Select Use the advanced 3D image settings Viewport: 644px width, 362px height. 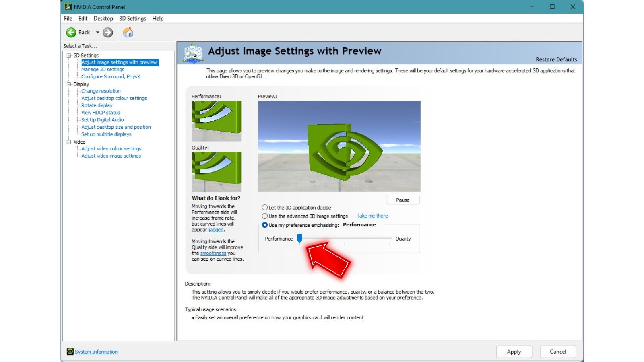264,216
